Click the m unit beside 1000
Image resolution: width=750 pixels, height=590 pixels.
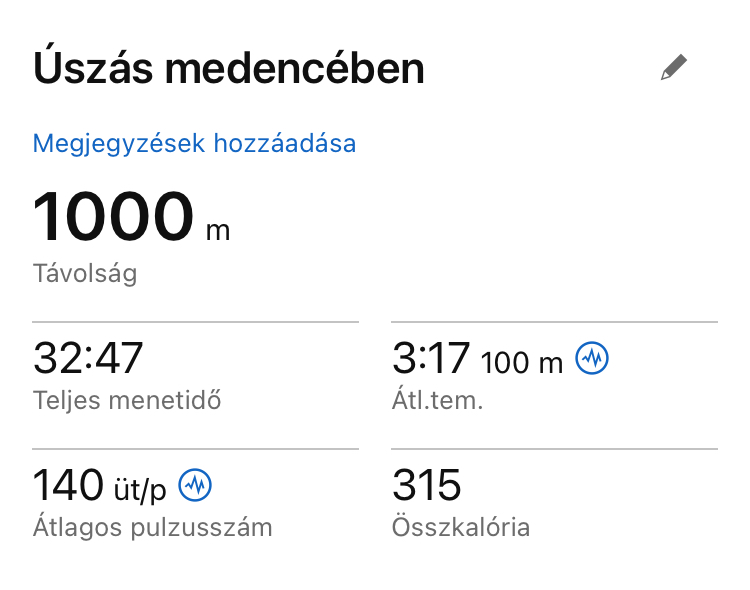[x=217, y=231]
